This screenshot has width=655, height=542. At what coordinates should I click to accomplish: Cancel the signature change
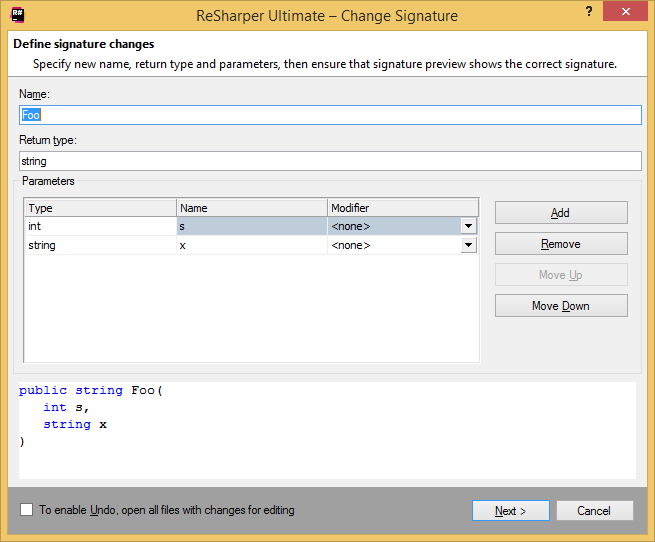[594, 511]
